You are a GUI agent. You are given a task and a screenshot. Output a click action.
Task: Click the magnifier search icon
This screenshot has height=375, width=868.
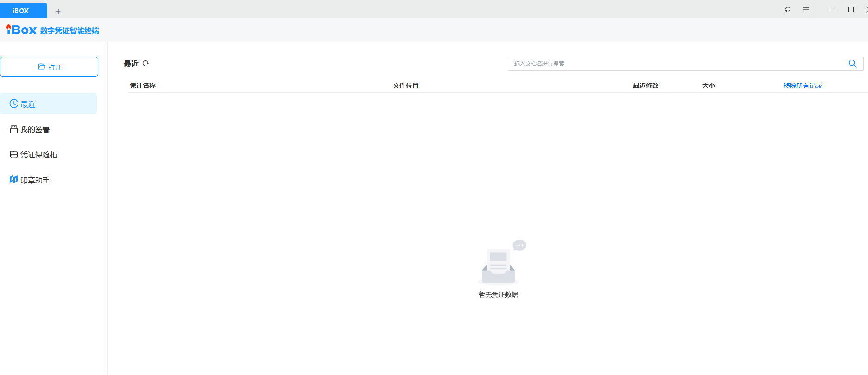pyautogui.click(x=852, y=64)
